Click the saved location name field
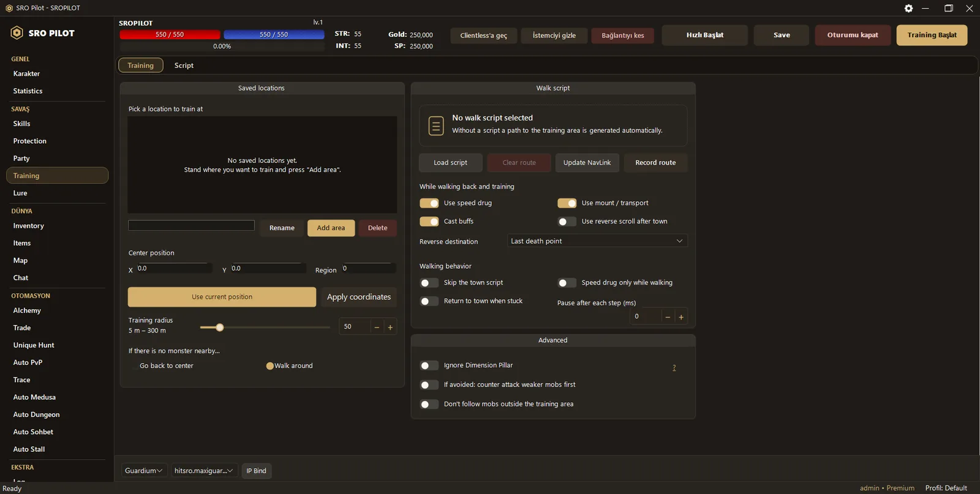The width and height of the screenshot is (980, 494). tap(191, 225)
